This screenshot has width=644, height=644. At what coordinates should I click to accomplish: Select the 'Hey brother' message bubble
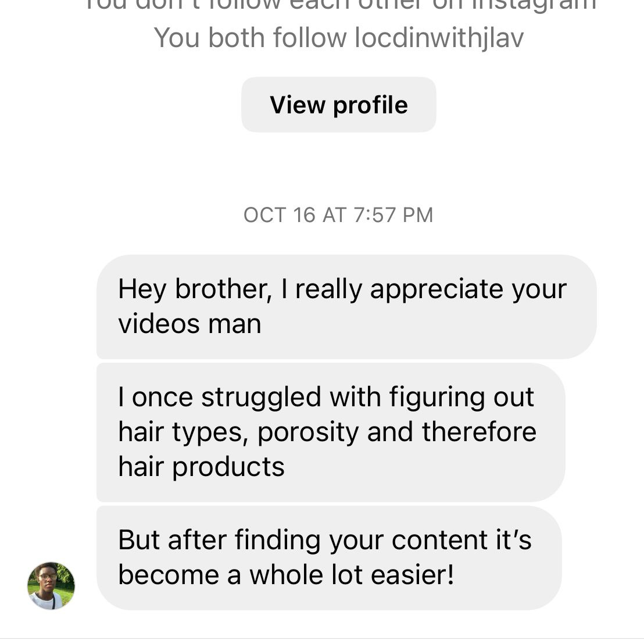(346, 306)
